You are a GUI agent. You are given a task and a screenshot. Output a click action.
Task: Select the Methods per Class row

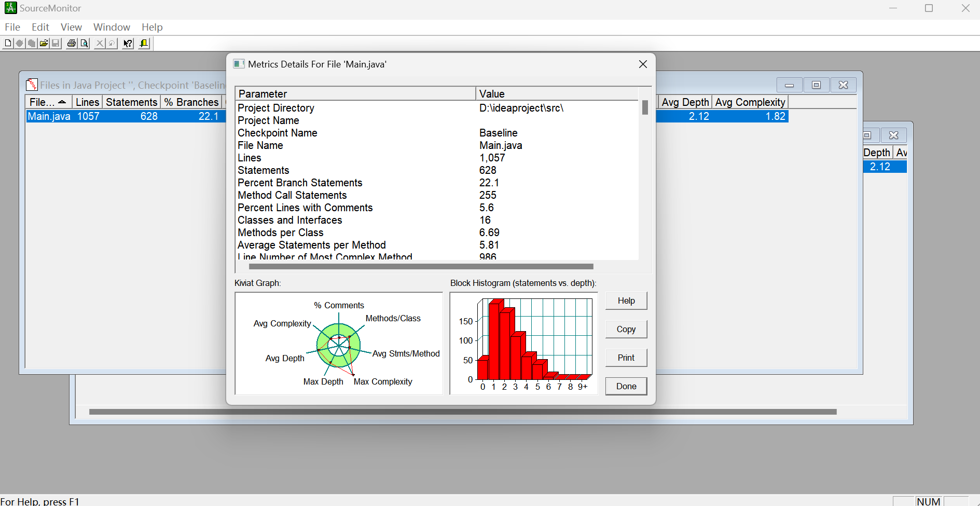(437, 233)
